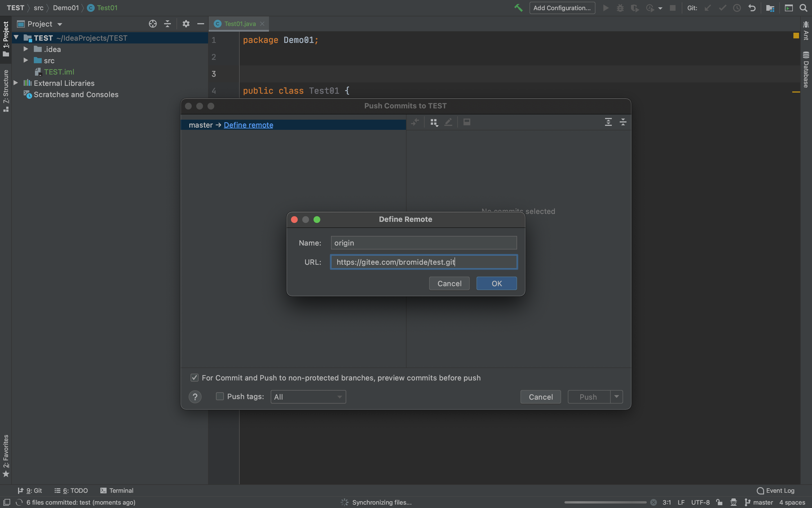Click Group By icon in Push dialog

coord(434,122)
